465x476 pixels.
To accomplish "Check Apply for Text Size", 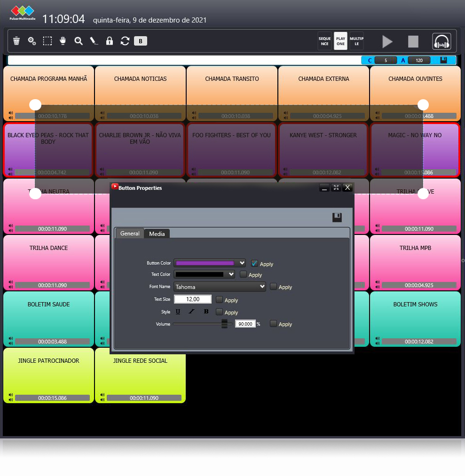I will [219, 300].
